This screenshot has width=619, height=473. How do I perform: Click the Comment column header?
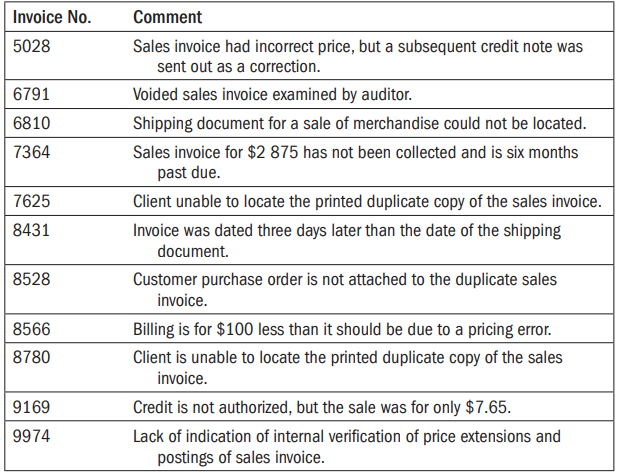click(166, 18)
